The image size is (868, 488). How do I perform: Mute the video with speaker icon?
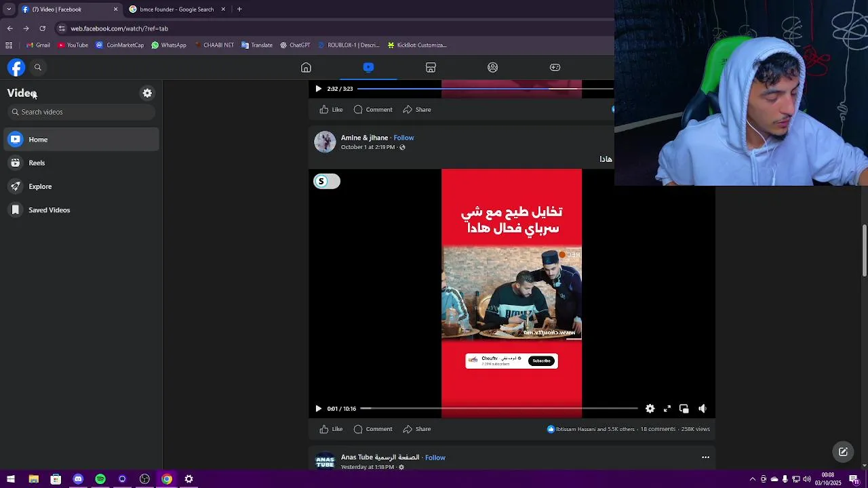tap(703, 409)
